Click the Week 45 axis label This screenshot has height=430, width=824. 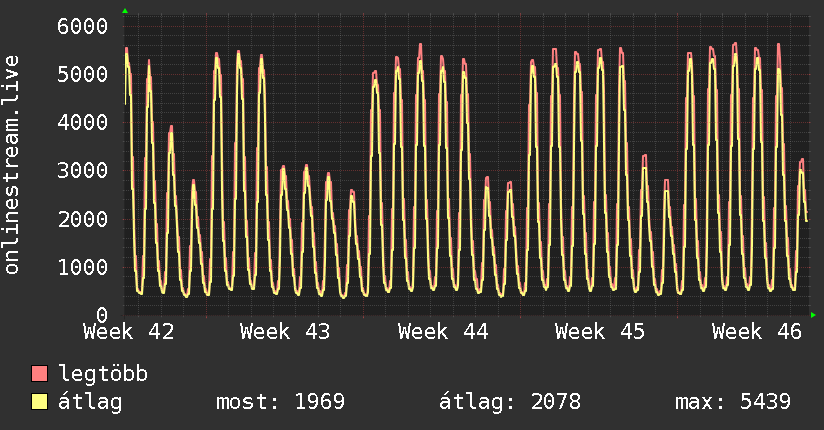pos(600,332)
